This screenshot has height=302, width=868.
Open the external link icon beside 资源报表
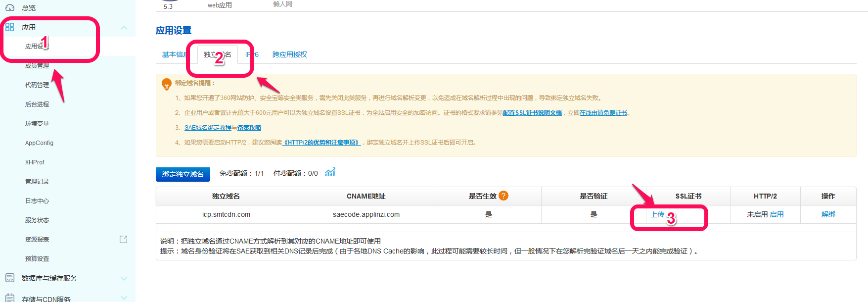point(124,239)
